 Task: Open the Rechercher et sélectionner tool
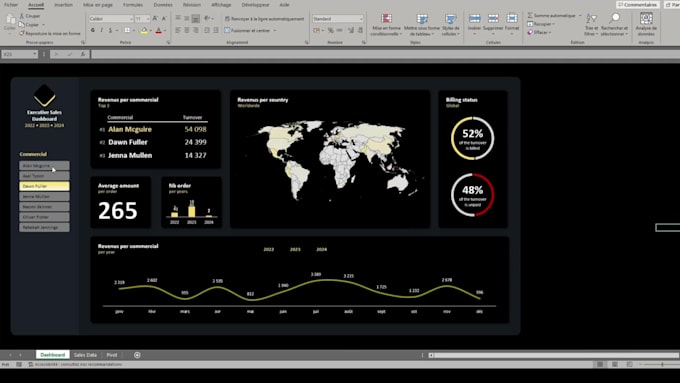(615, 24)
